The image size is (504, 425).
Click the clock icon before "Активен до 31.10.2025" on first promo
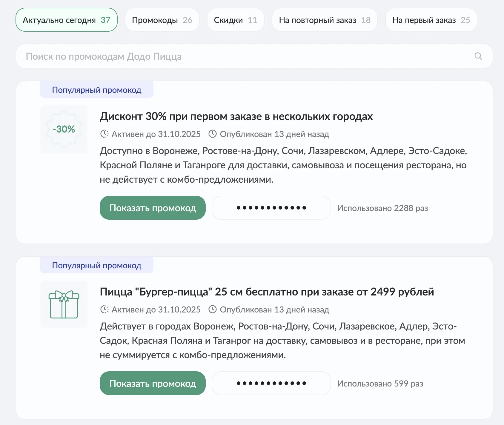[x=104, y=134]
